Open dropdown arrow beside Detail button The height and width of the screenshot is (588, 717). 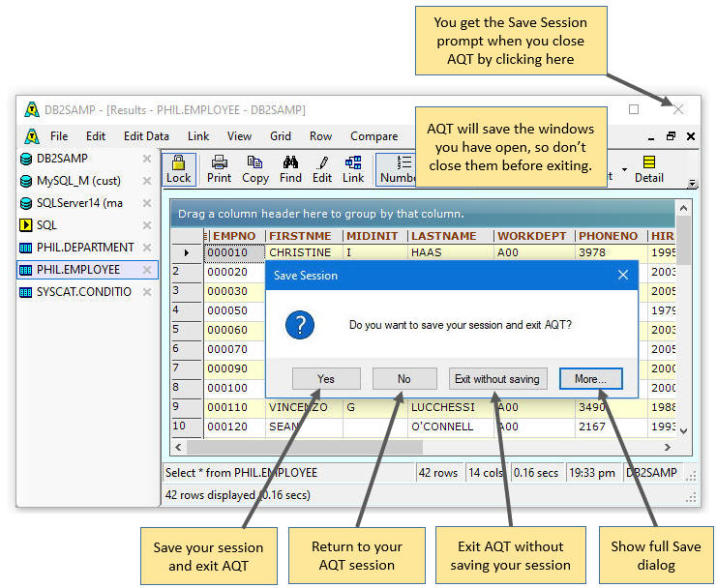tap(624, 169)
